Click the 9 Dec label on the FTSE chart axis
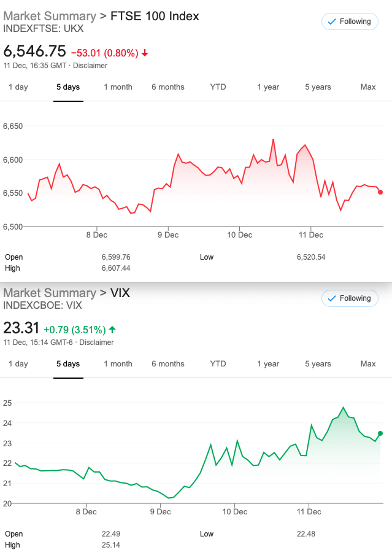392x550 pixels. point(168,235)
